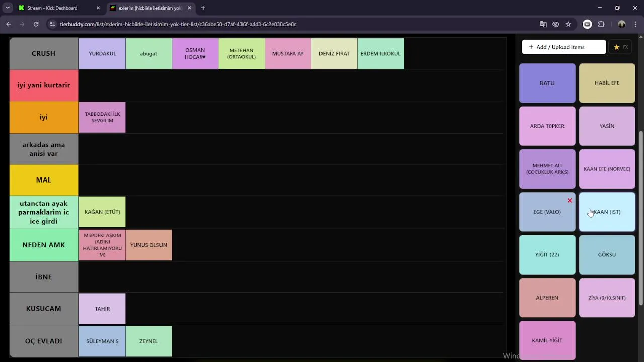Image resolution: width=644 pixels, height=362 pixels.
Task: Open the extensions puzzle icon
Action: click(601, 24)
